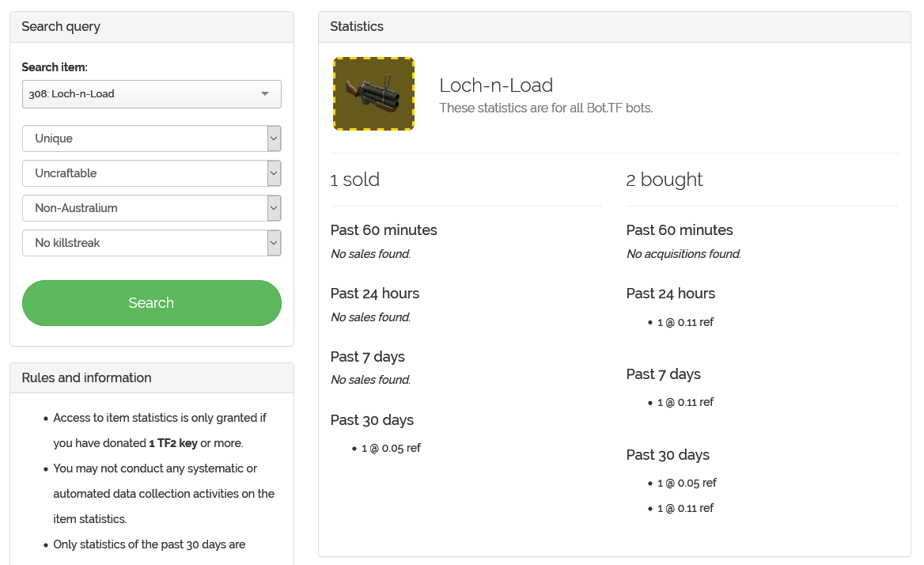
Task: Click the Statistics panel header
Action: pos(357,27)
